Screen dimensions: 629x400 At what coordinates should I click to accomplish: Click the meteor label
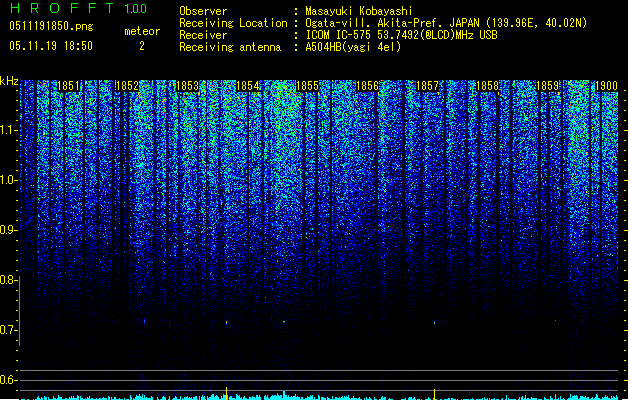tap(142, 31)
